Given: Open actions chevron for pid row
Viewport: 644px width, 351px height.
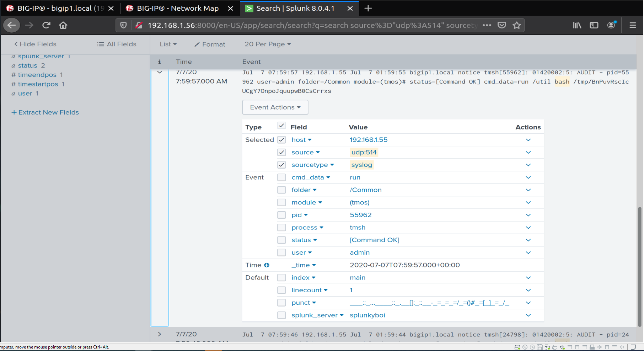Looking at the screenshot, I should 528,215.
